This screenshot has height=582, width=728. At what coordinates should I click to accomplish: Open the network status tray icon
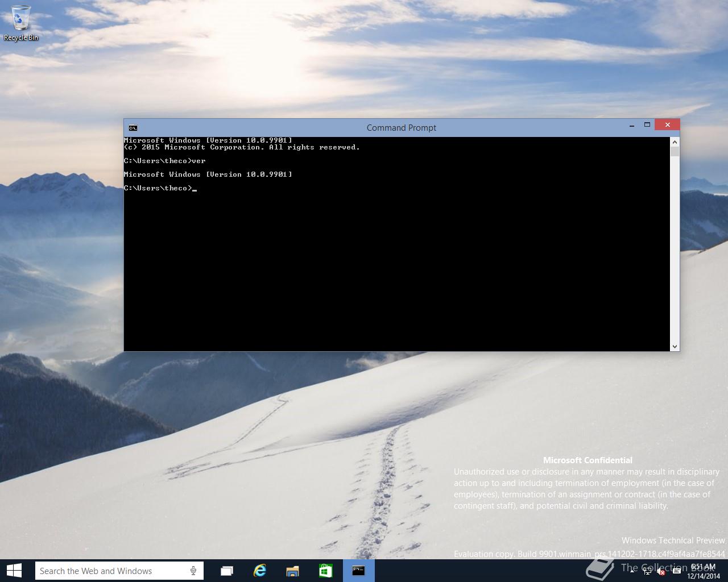pyautogui.click(x=647, y=571)
